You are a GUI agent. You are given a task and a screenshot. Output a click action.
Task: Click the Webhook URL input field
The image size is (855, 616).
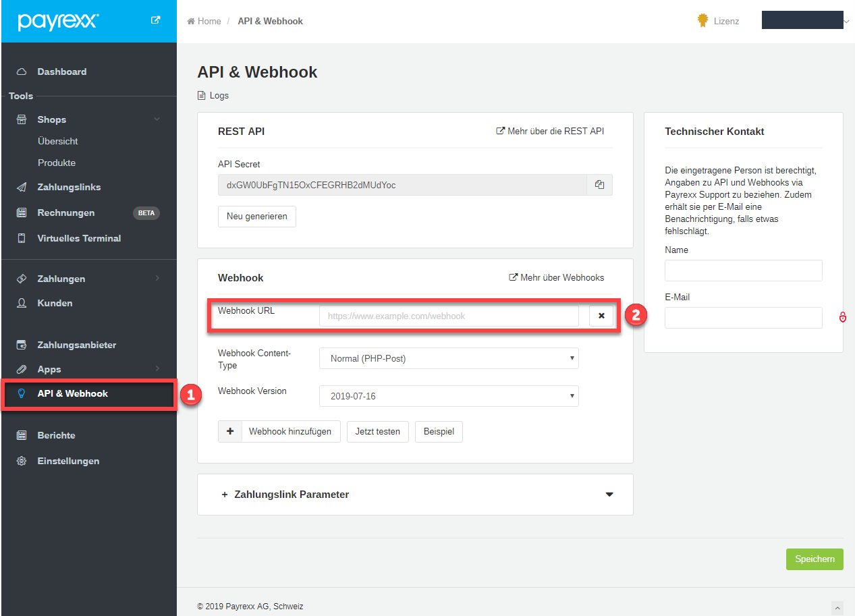[449, 316]
